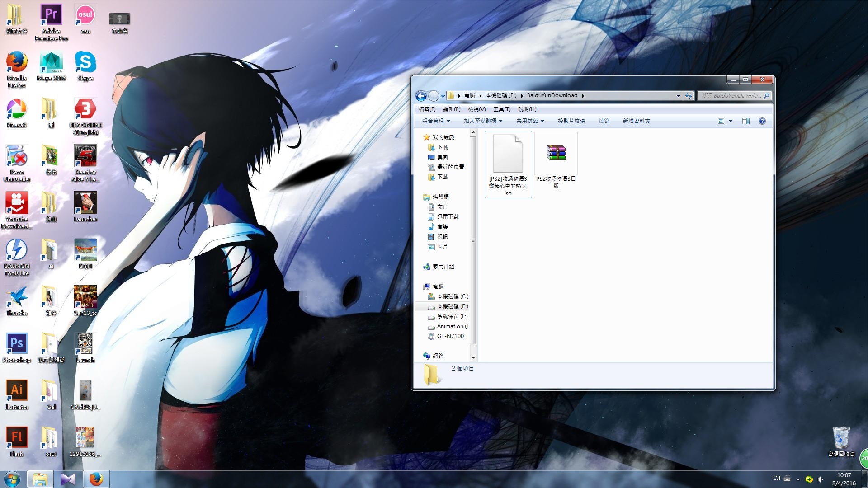Click the Back navigation arrow in Explorer
Screen dimensions: 868x488
point(420,96)
